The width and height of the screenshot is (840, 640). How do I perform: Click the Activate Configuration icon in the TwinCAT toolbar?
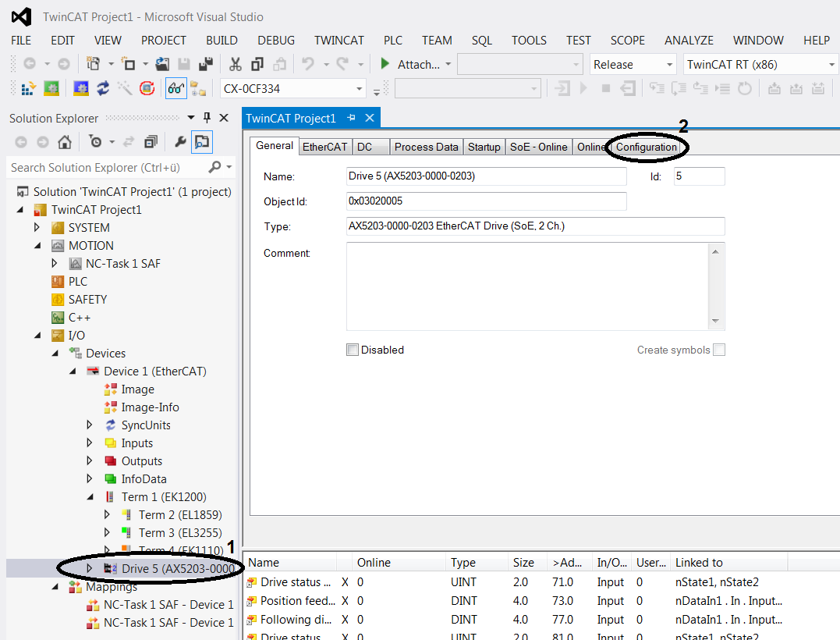[28, 88]
